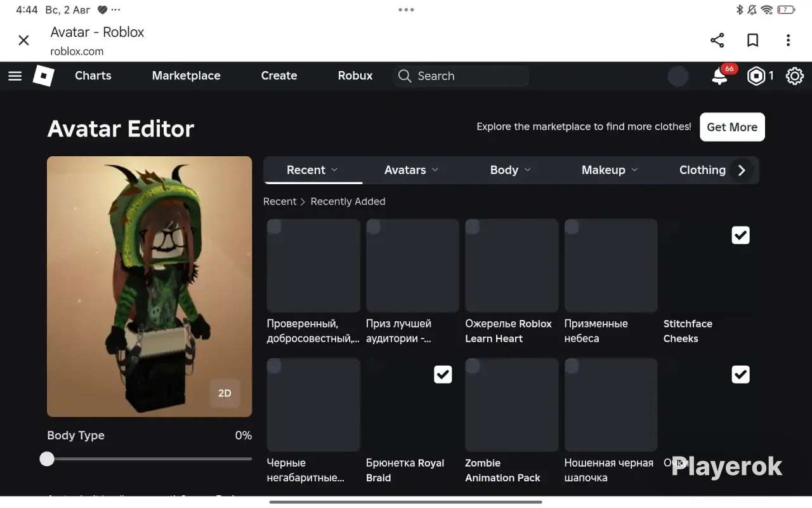Tick the Приз лучшей аудитории item checkbox

point(373,227)
